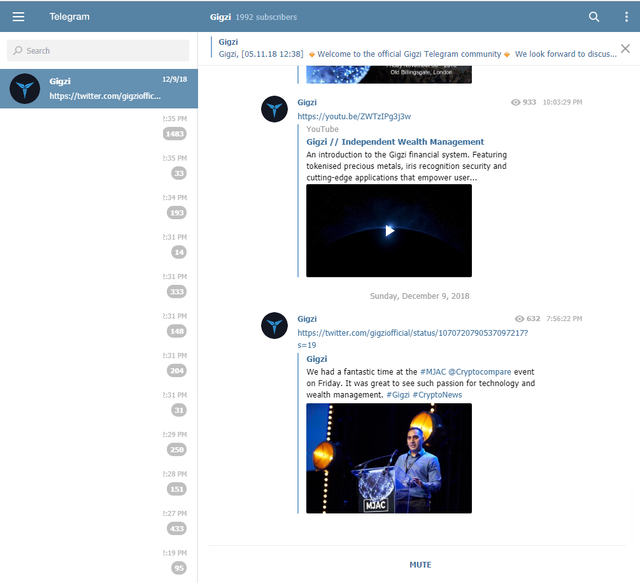
Task: Open the pinned Welcome message
Action: click(x=417, y=48)
